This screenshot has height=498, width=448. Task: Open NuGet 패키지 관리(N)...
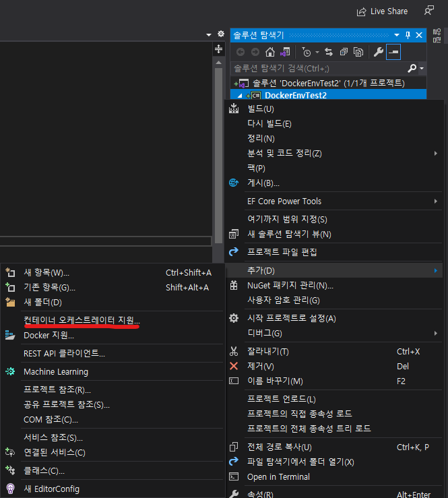coord(333,286)
